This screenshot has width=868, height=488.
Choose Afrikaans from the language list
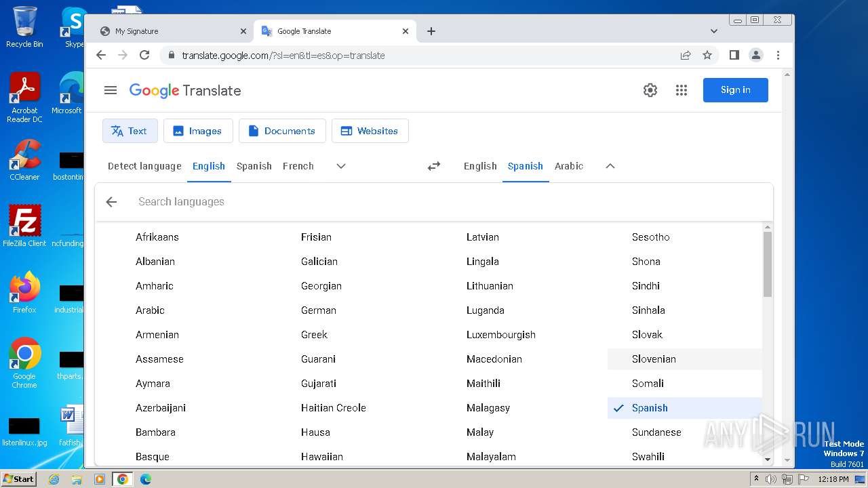tap(157, 237)
